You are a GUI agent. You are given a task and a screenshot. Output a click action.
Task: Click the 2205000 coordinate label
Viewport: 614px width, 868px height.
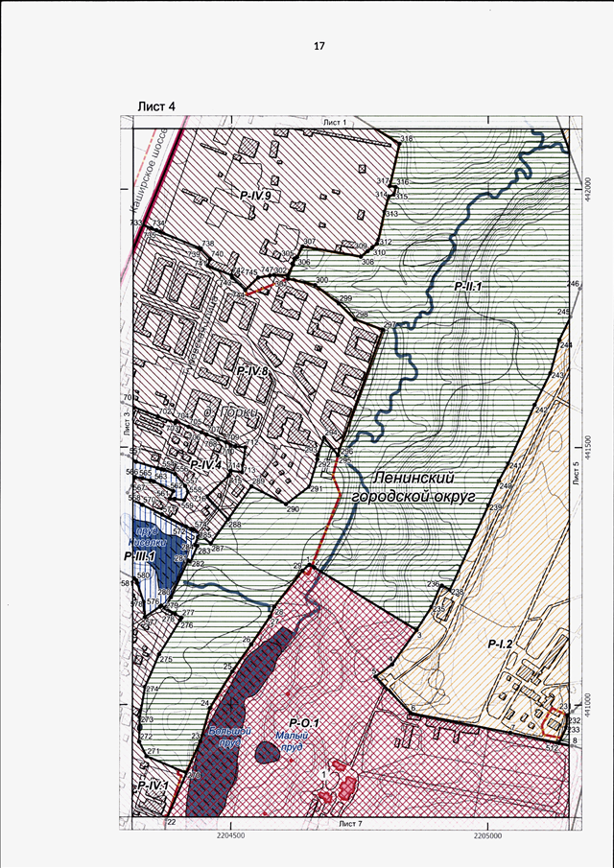pyautogui.click(x=490, y=835)
